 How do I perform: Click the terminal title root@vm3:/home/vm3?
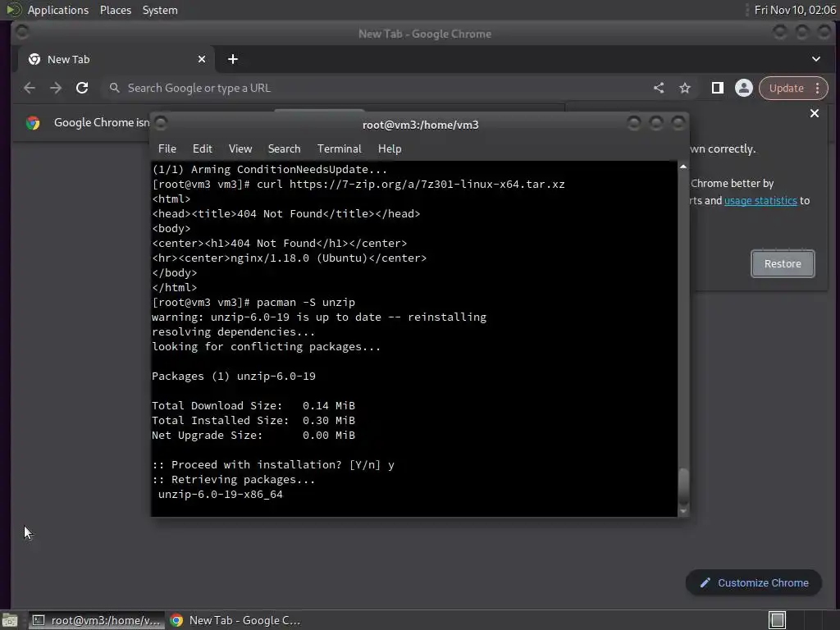[x=421, y=125]
